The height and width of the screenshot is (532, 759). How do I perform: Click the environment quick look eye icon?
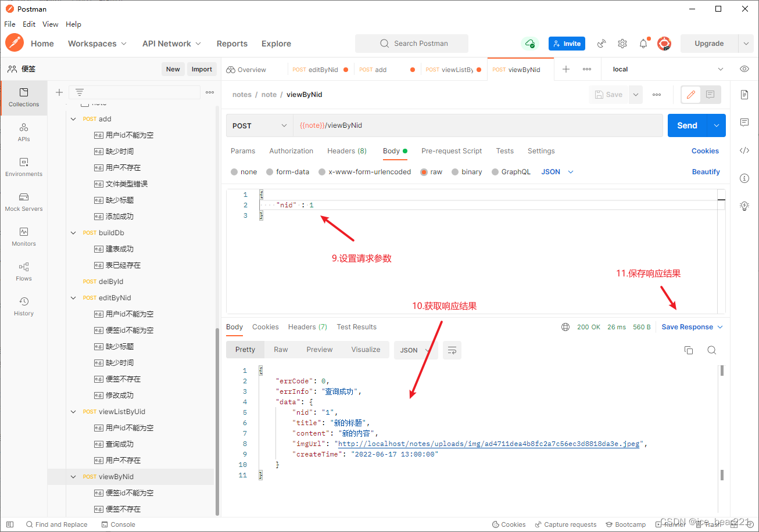click(x=744, y=69)
